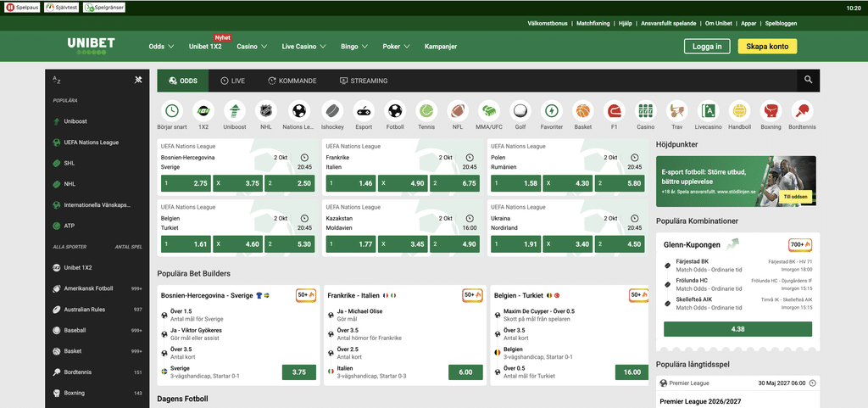This screenshot has width=868, height=408.
Task: Click the Skapa konto button
Action: [x=767, y=47]
